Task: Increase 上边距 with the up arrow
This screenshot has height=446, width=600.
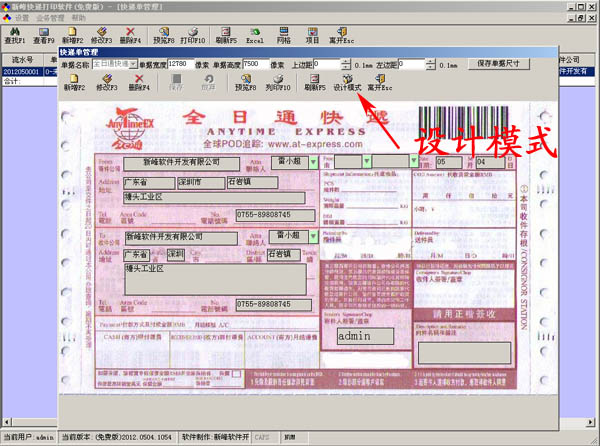Action: pyautogui.click(x=346, y=62)
